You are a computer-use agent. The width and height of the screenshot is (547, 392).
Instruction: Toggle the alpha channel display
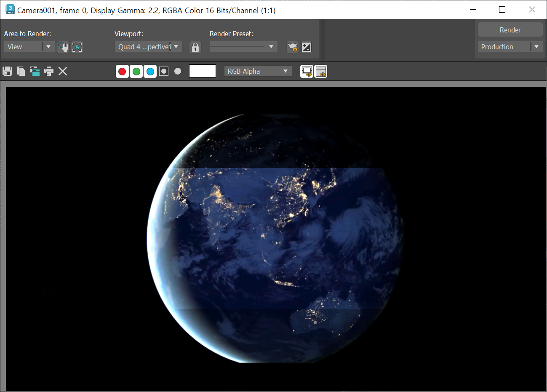click(164, 71)
